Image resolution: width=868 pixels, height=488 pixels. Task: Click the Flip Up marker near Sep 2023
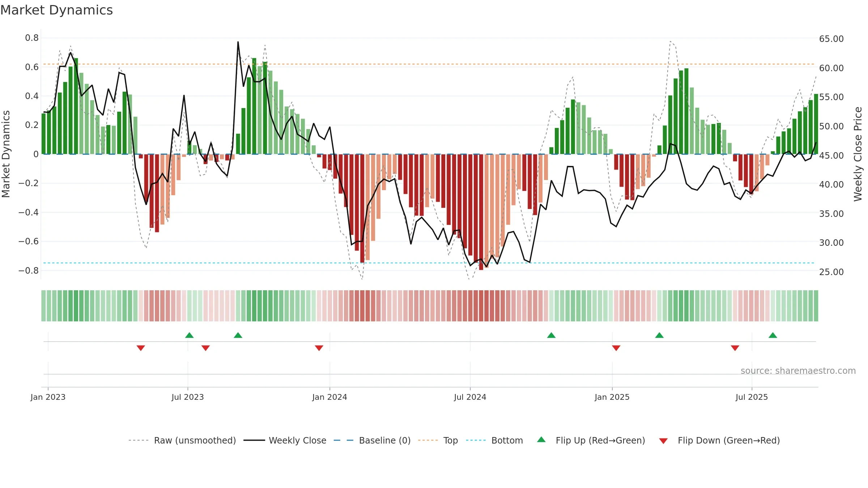[x=238, y=335]
